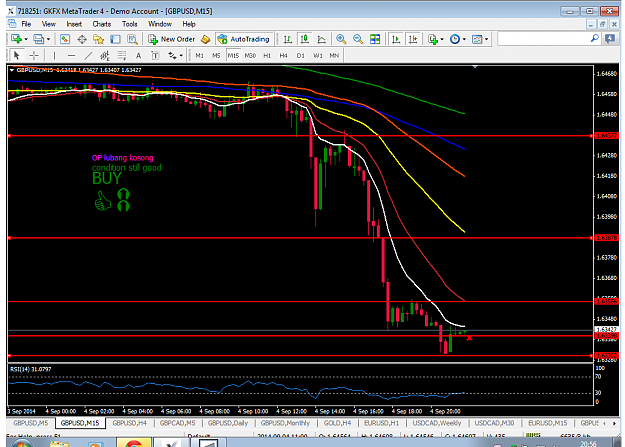The image size is (625, 447).
Task: Toggle AutoTrading on or off
Action: [x=244, y=39]
